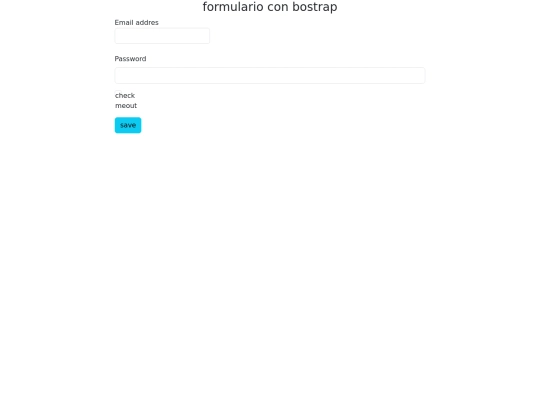Click the cyan save button
The height and width of the screenshot is (405, 540).
point(128,125)
